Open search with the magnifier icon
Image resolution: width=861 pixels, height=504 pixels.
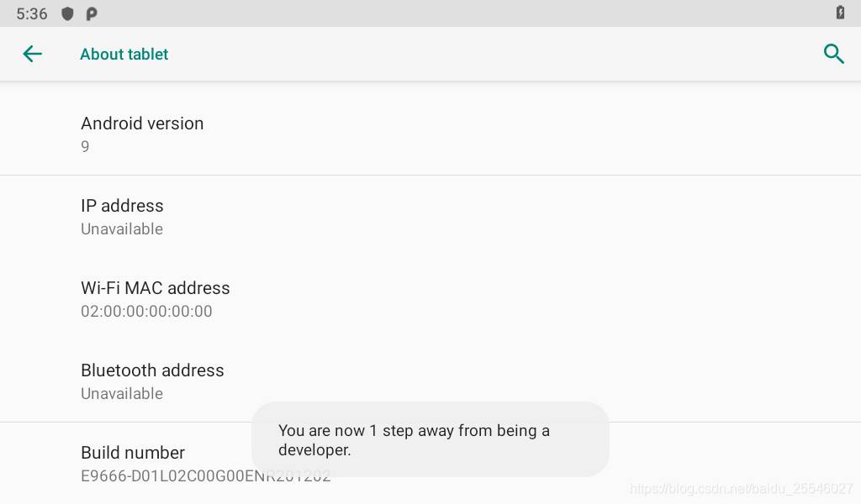coord(833,54)
